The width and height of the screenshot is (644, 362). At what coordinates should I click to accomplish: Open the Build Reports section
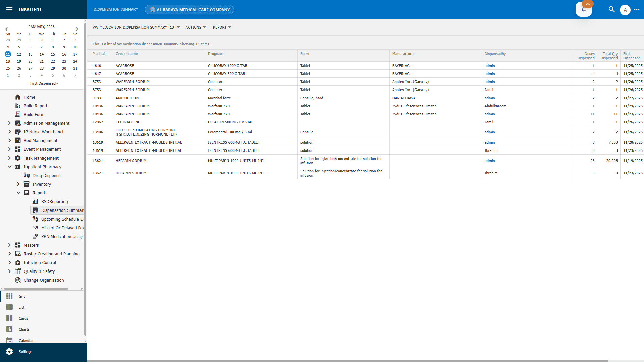point(36,106)
